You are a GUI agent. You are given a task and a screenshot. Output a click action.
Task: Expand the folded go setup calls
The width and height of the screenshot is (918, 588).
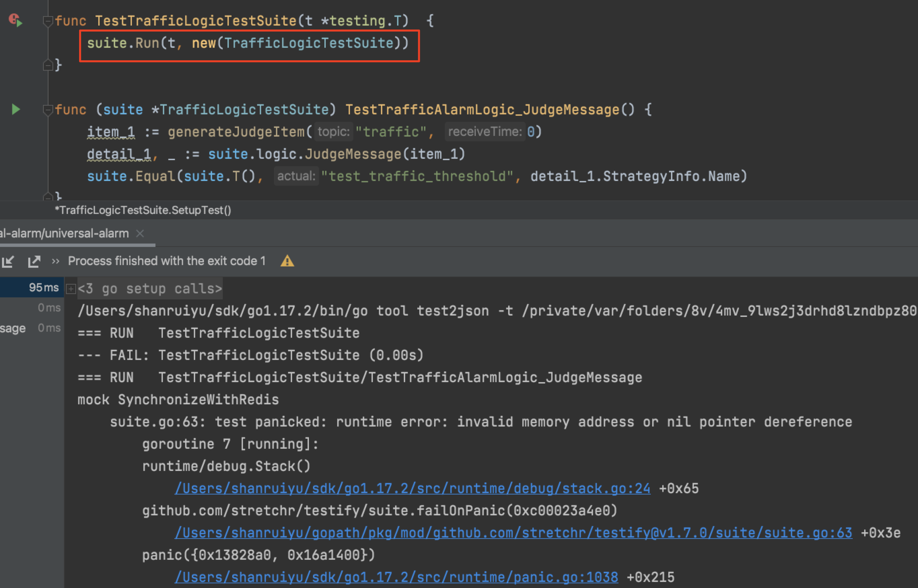pyautogui.click(x=71, y=289)
